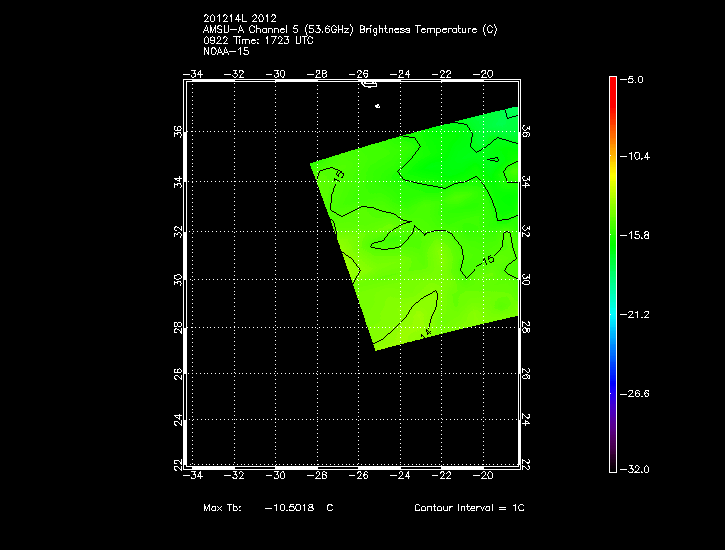Click the -34 longitude label on the bottom axis

[193, 475]
